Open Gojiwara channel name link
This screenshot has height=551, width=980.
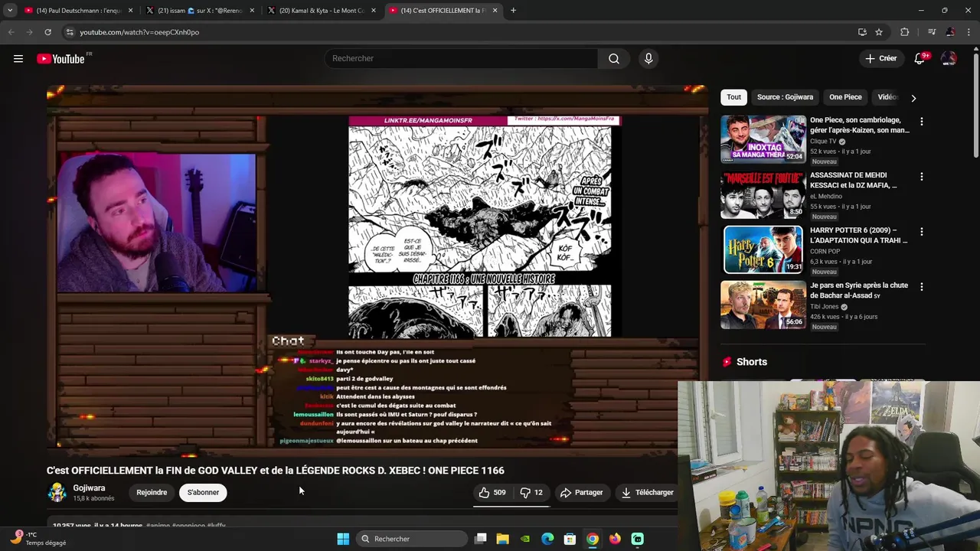point(89,488)
